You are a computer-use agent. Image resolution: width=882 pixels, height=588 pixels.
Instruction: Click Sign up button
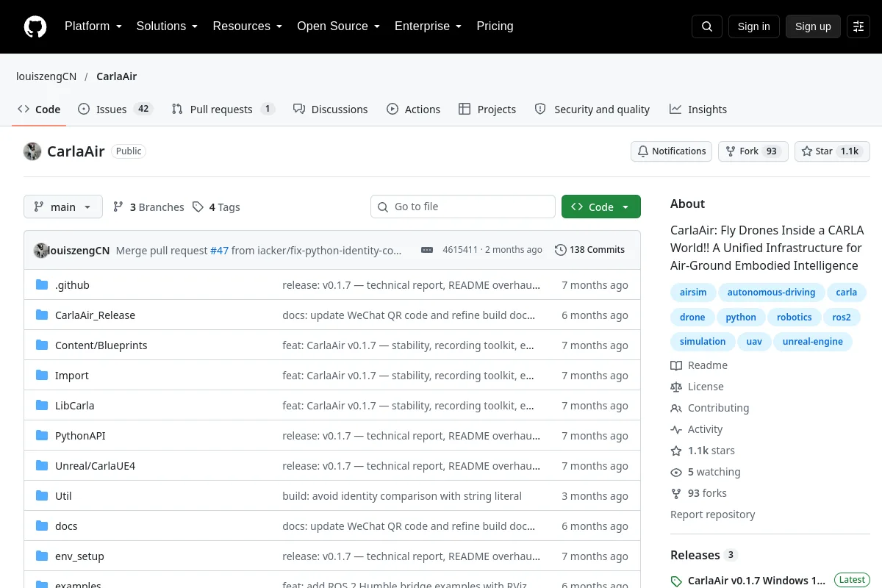click(813, 26)
